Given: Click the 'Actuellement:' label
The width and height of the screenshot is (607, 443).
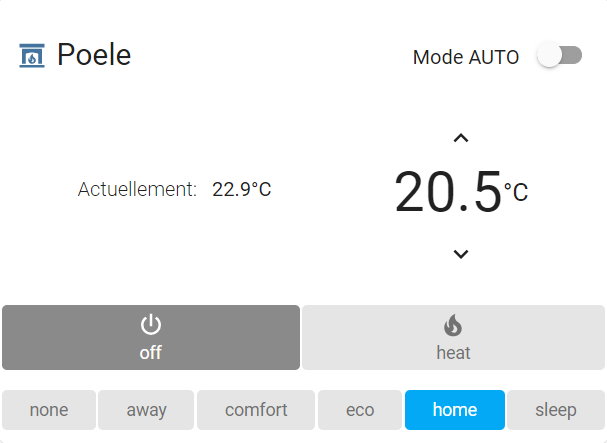Looking at the screenshot, I should tap(137, 189).
